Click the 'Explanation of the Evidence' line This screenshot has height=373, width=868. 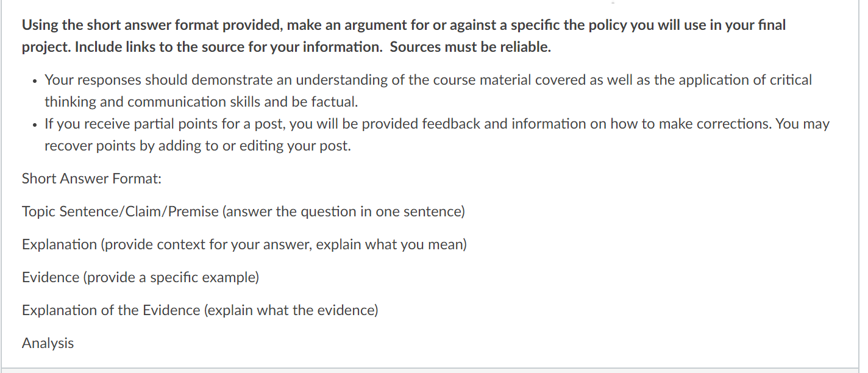point(200,311)
